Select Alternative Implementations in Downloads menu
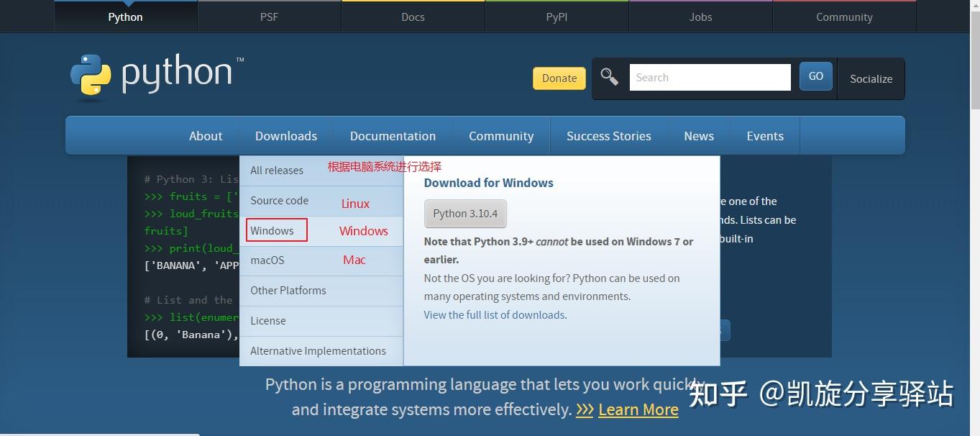 pos(321,351)
